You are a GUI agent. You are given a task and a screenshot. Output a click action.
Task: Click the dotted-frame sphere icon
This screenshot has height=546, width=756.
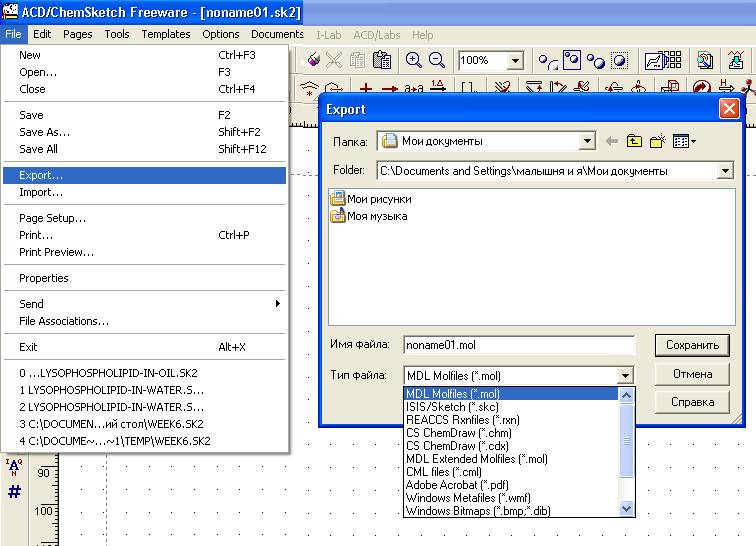pos(619,60)
